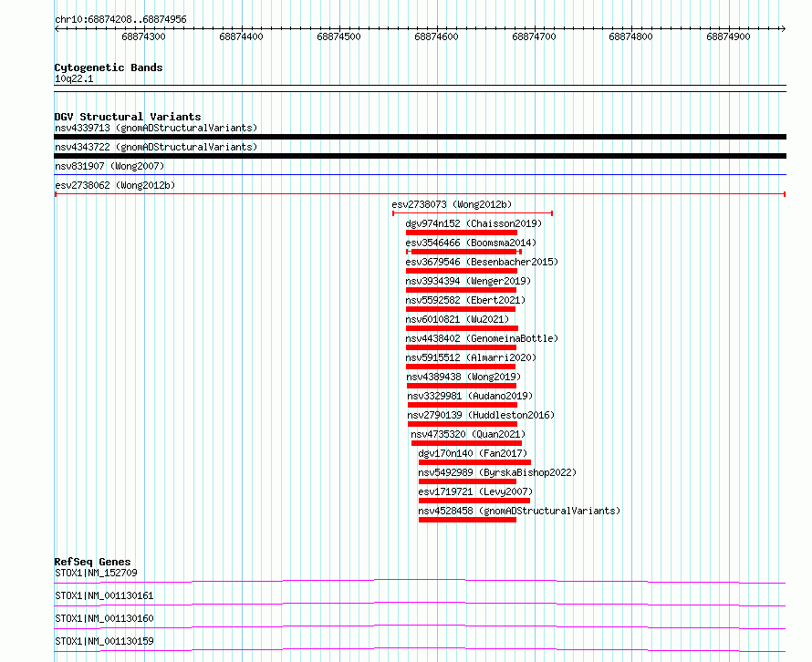Click the chr10:68874208..68874956 position text
This screenshot has height=662, width=812.
pyautogui.click(x=120, y=19)
